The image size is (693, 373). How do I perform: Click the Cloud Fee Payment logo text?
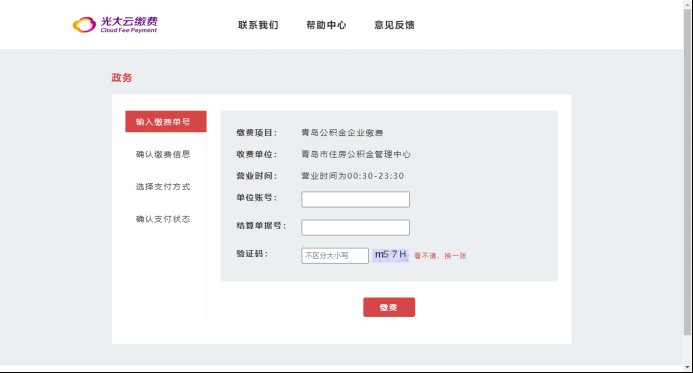[x=129, y=30]
